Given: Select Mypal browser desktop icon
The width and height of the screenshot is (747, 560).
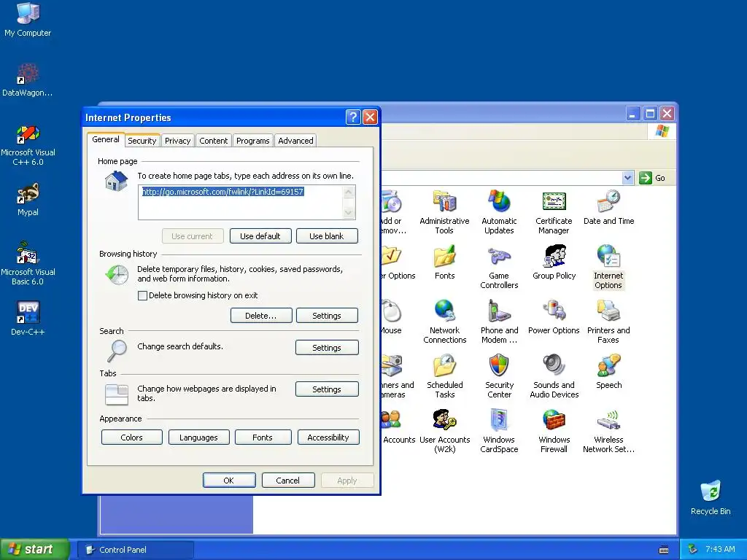Looking at the screenshot, I should tap(28, 199).
